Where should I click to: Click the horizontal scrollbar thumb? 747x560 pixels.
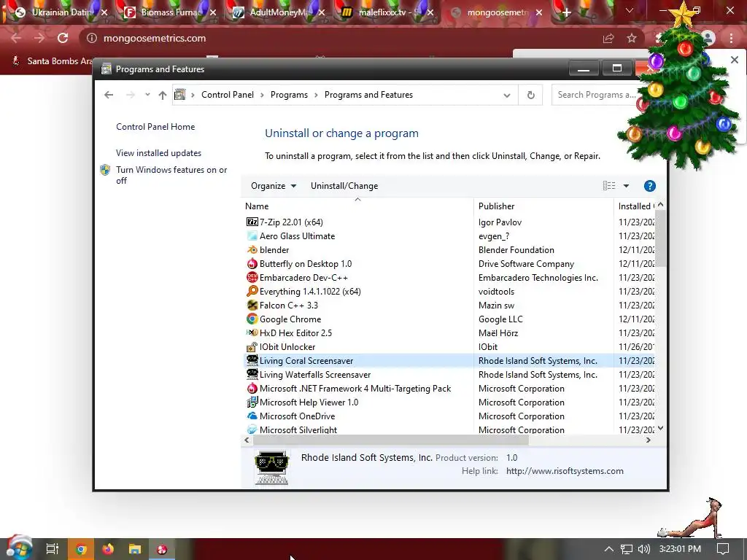coord(390,440)
